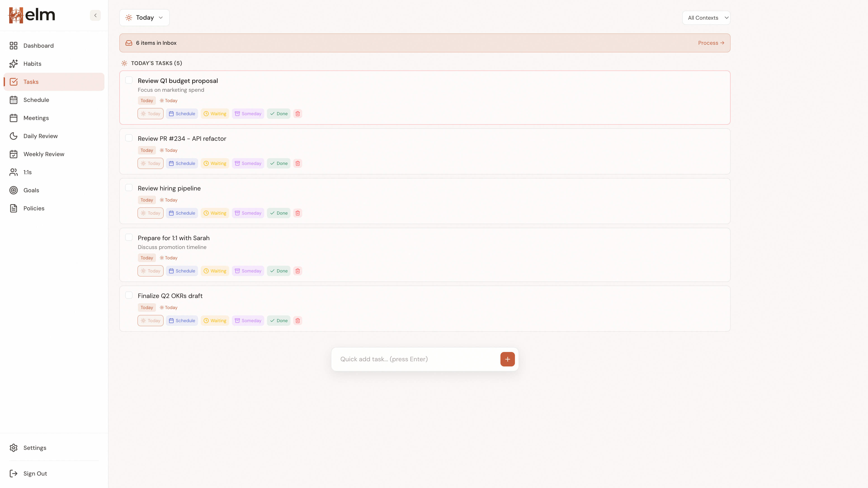The image size is (868, 488).
Task: Select the Goals section
Action: [x=31, y=190]
